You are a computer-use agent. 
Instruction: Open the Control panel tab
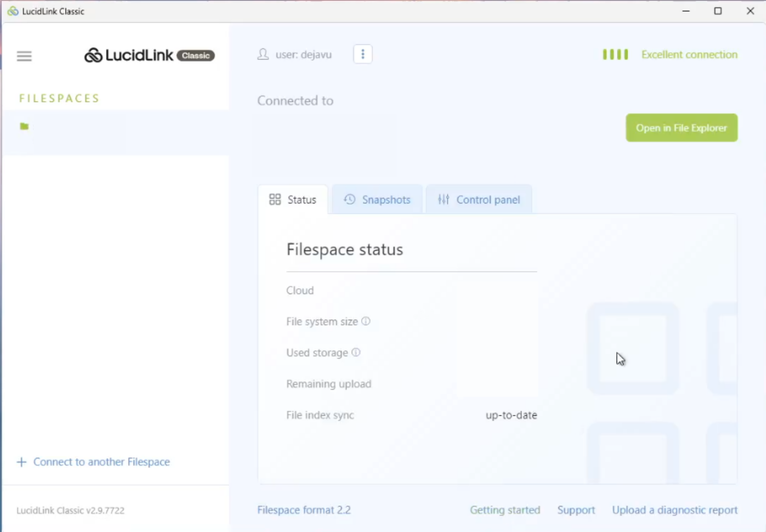(x=479, y=199)
